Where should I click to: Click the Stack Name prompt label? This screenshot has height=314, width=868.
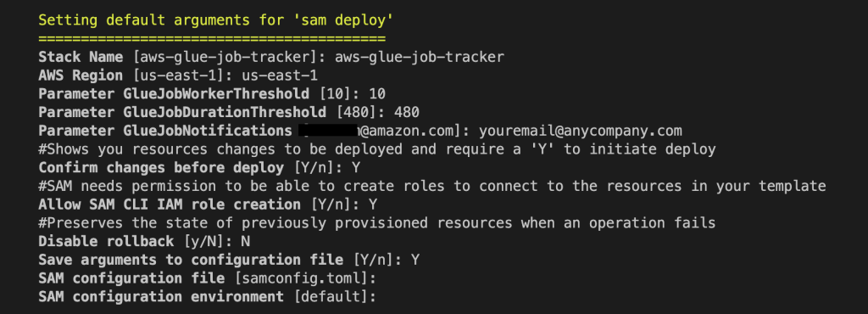81,57
